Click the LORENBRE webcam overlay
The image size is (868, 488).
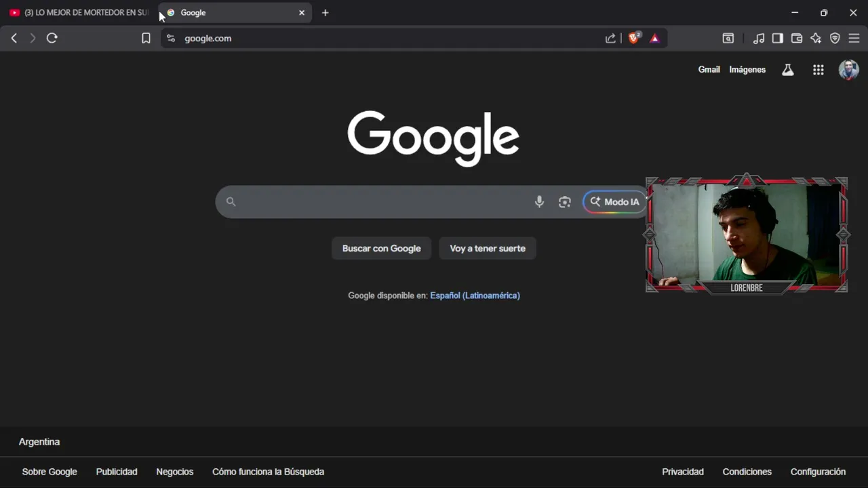pyautogui.click(x=747, y=235)
